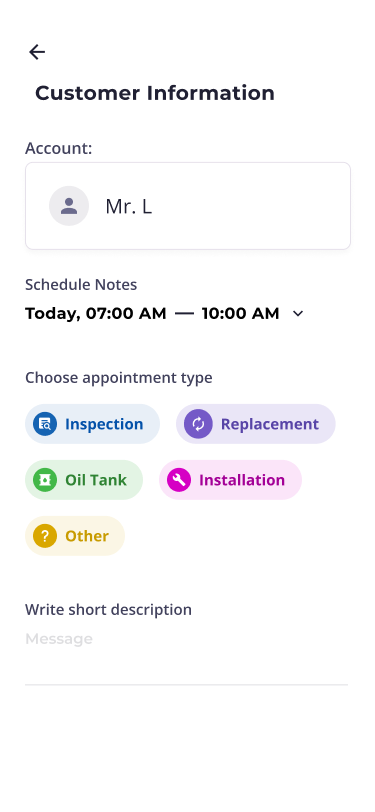The height and width of the screenshot is (812, 375).
Task: Choose the Oil Tank appointment chip
Action: [84, 480]
